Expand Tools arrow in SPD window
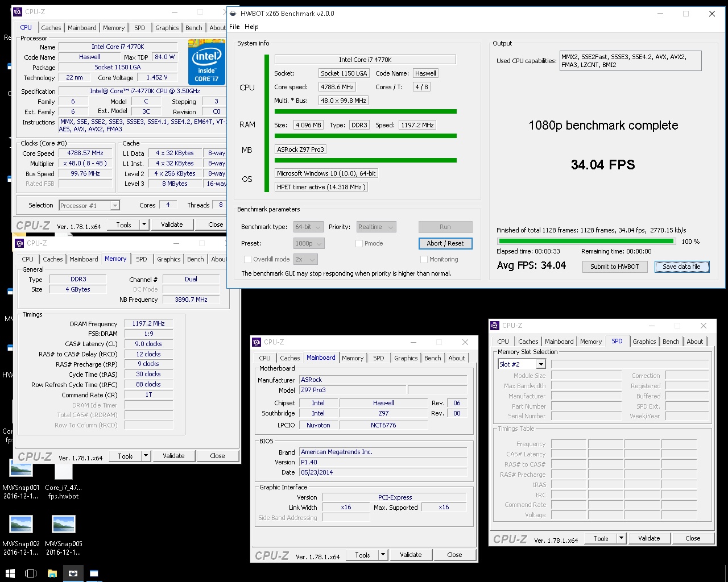This screenshot has width=728, height=582. [x=622, y=539]
